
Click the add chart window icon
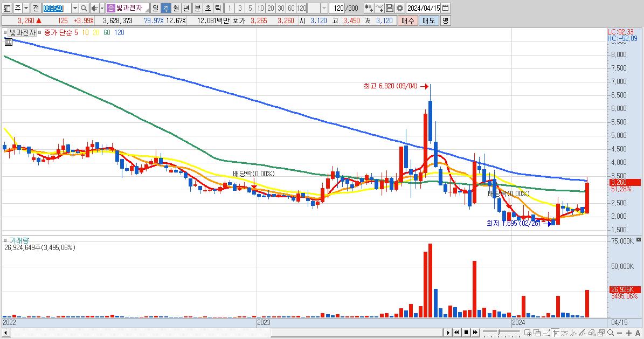coord(528,333)
